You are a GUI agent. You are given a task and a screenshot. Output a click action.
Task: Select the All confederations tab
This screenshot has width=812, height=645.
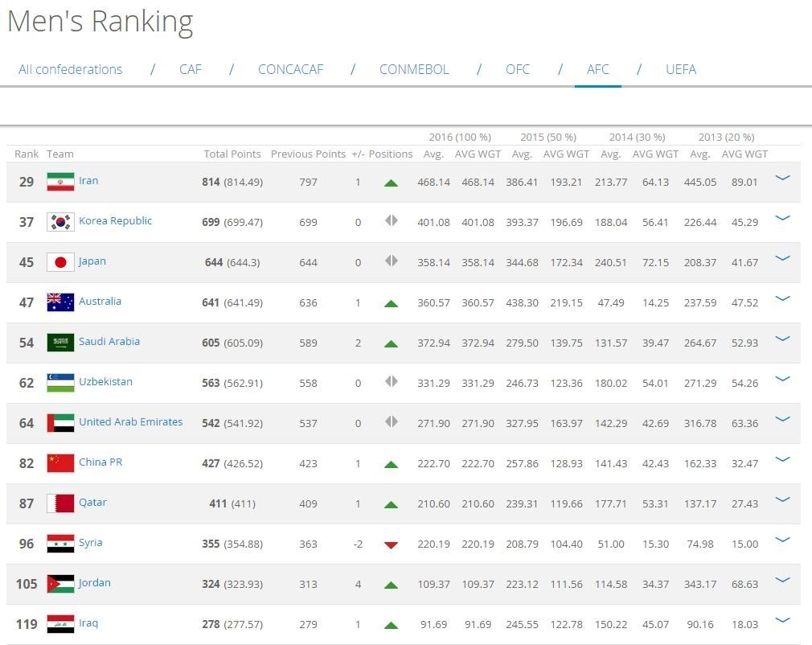pos(71,69)
